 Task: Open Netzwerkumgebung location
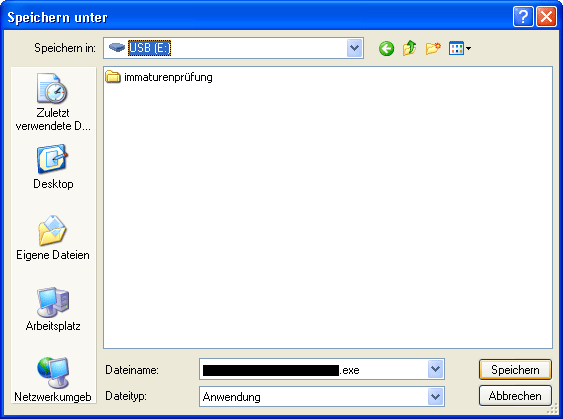tap(53, 380)
